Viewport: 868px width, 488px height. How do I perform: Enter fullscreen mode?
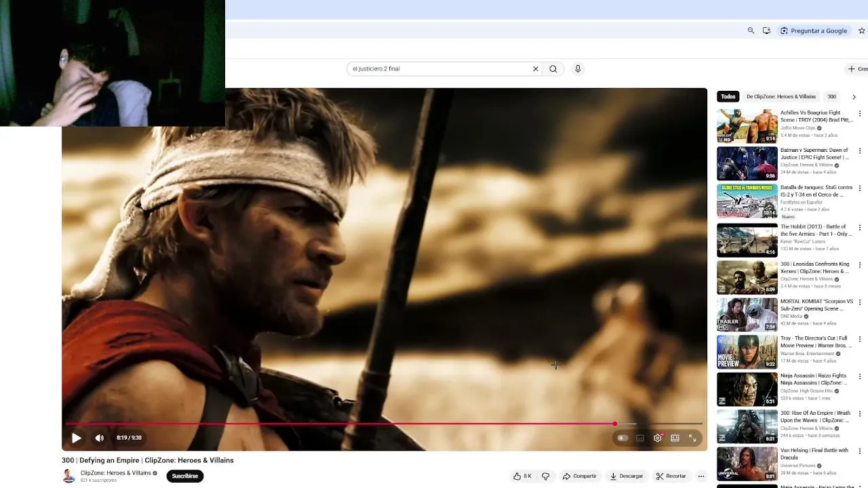click(x=692, y=438)
